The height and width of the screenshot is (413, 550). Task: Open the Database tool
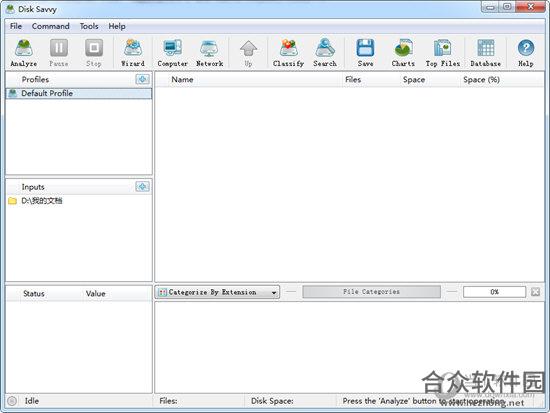(x=485, y=53)
